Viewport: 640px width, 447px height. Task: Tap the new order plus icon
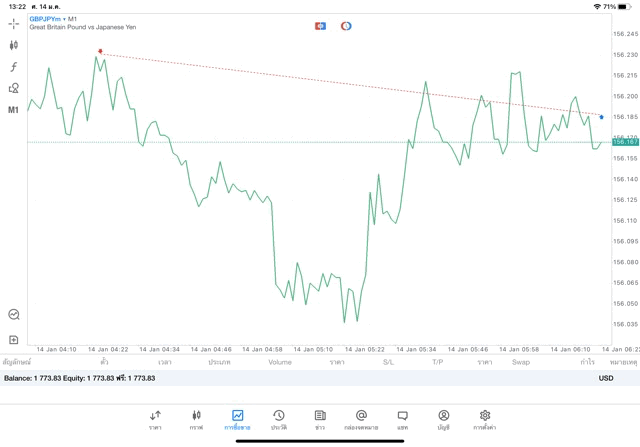14,340
